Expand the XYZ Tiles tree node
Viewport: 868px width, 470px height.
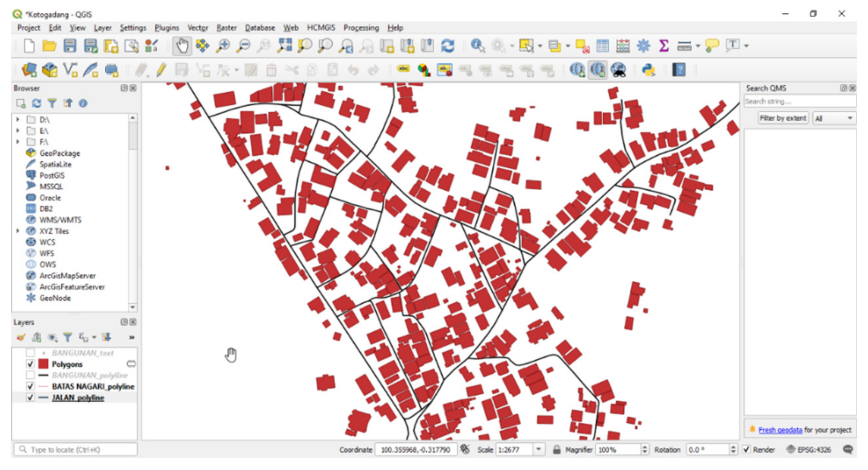coord(18,231)
